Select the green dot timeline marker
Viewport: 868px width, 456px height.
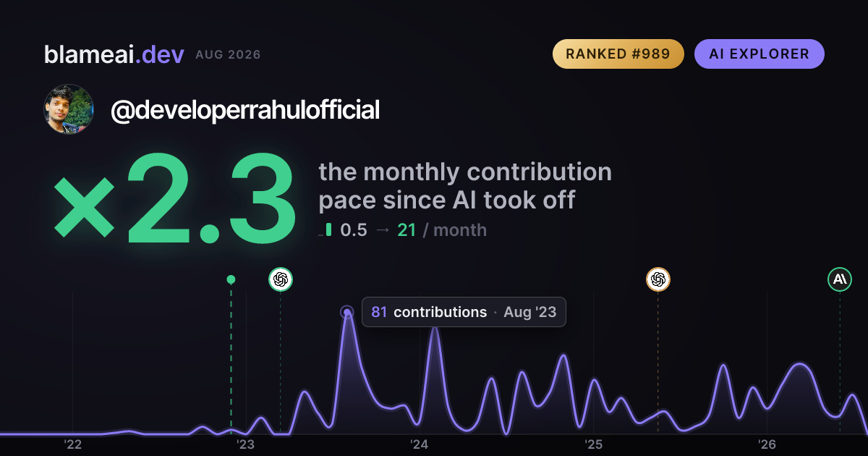tap(231, 279)
